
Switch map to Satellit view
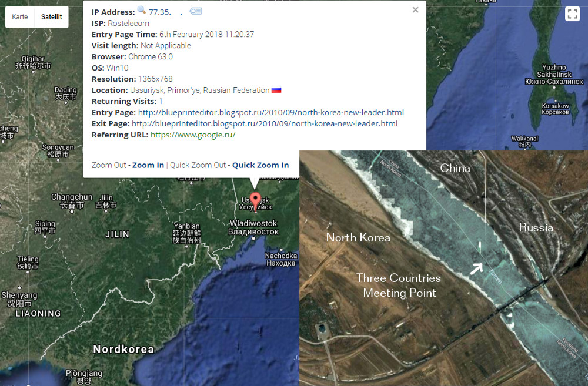coord(51,17)
